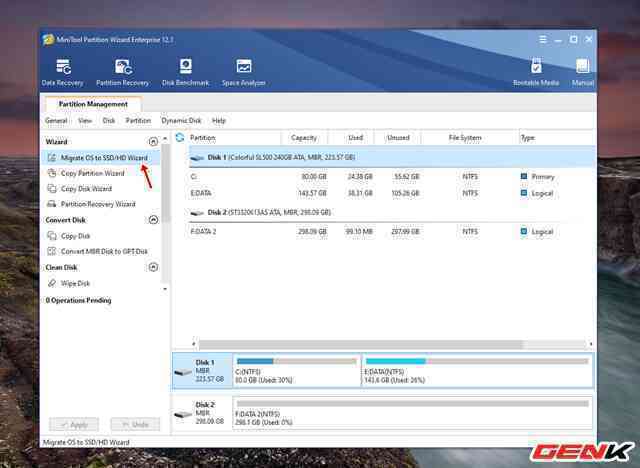Click the Primary type cell for C:
Screen dimensions: 640x468
(538, 177)
